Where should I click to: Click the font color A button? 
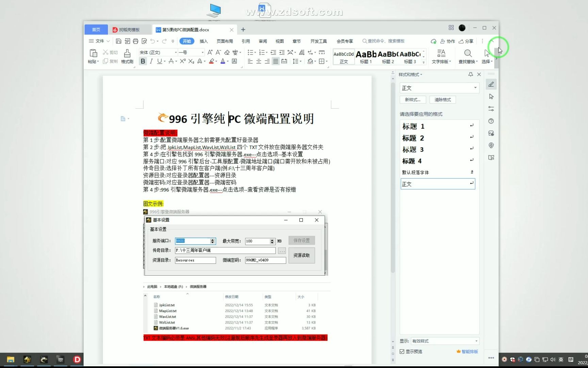(x=223, y=61)
